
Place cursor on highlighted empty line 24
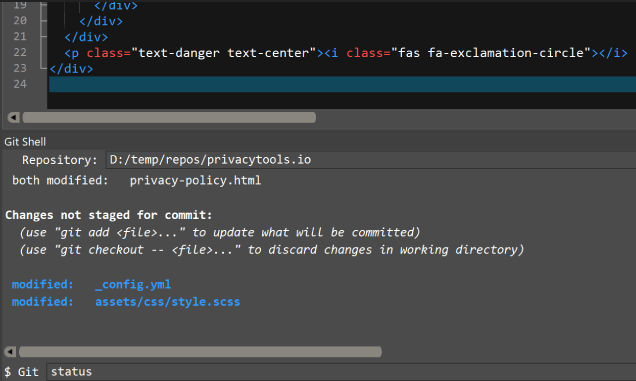tap(342, 84)
